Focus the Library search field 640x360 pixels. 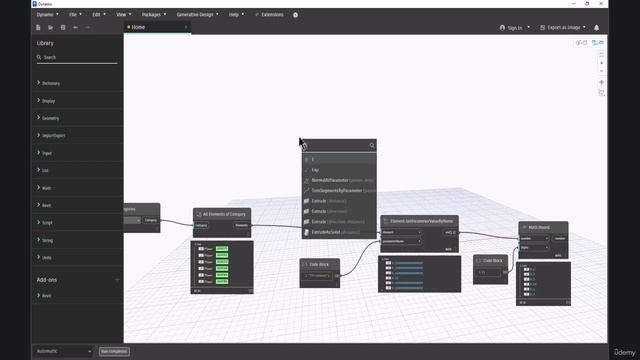[x=77, y=57]
